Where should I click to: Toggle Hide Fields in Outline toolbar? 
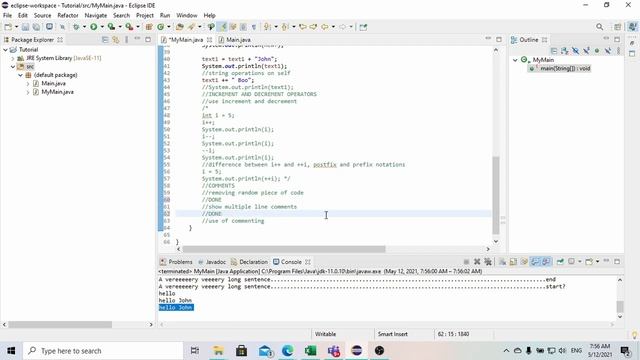tap(576, 51)
